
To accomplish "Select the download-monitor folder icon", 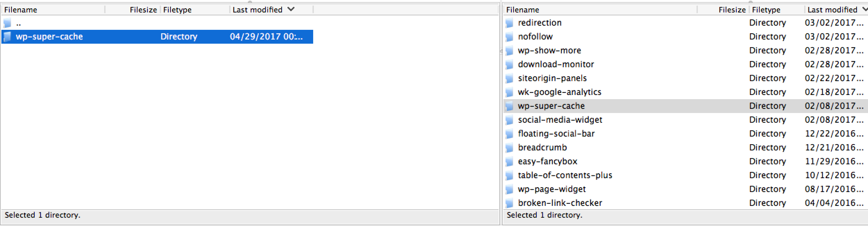I will (509, 64).
